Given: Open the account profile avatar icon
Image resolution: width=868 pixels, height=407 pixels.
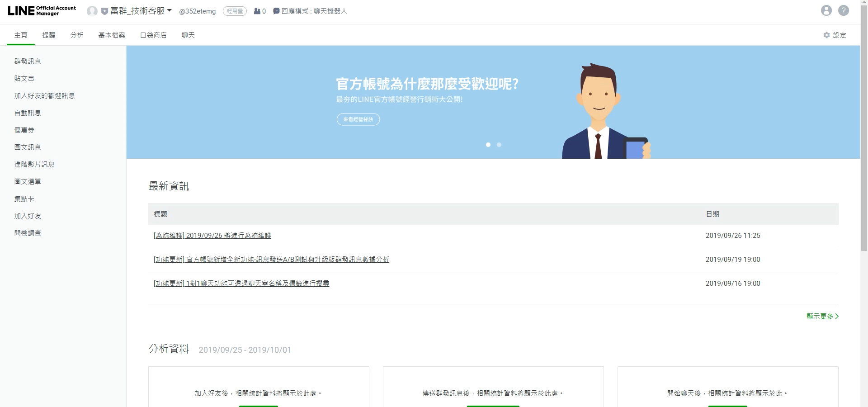Looking at the screenshot, I should pyautogui.click(x=92, y=11).
